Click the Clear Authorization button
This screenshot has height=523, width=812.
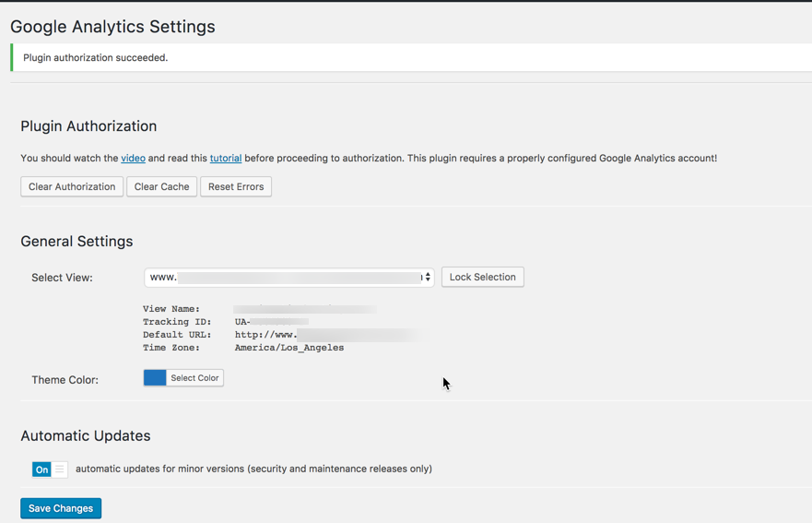[x=72, y=186]
